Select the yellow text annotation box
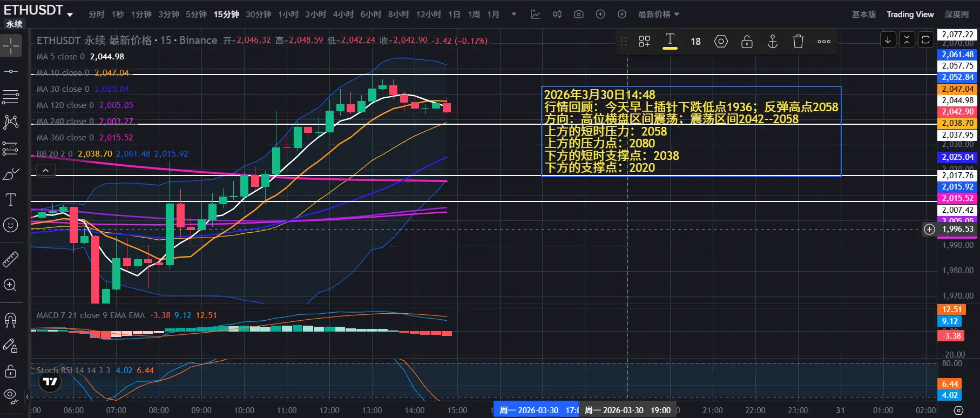This screenshot has height=418, width=980. 691,131
